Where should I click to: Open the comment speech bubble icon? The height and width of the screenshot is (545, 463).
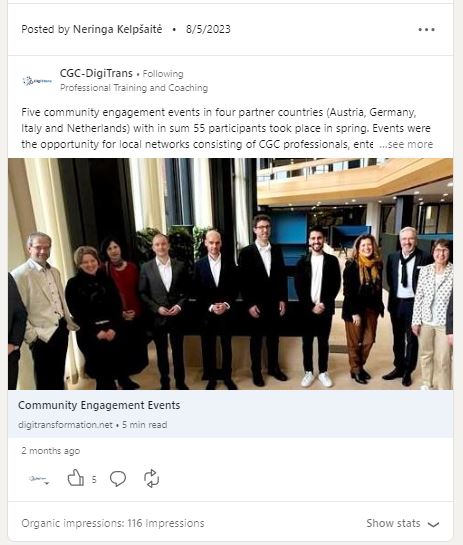click(x=118, y=479)
